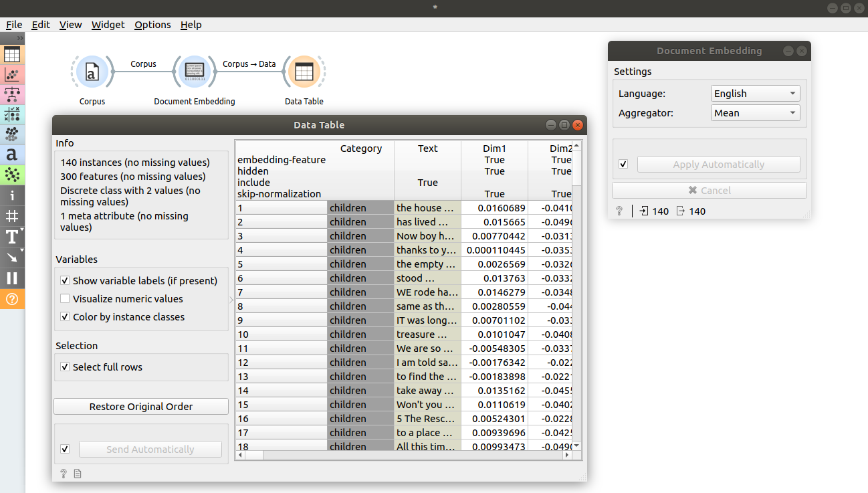
Task: Open the Visualize category icon in the sidebar
Action: (12, 74)
